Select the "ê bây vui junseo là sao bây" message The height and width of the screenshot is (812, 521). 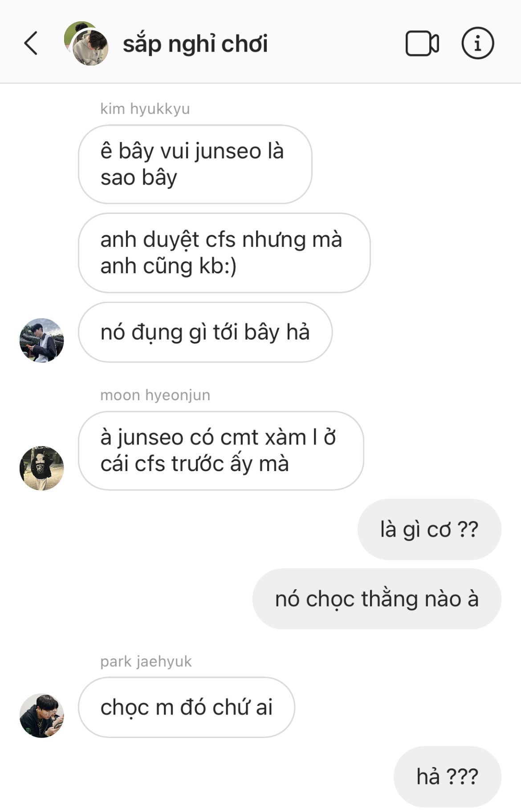coord(195,164)
